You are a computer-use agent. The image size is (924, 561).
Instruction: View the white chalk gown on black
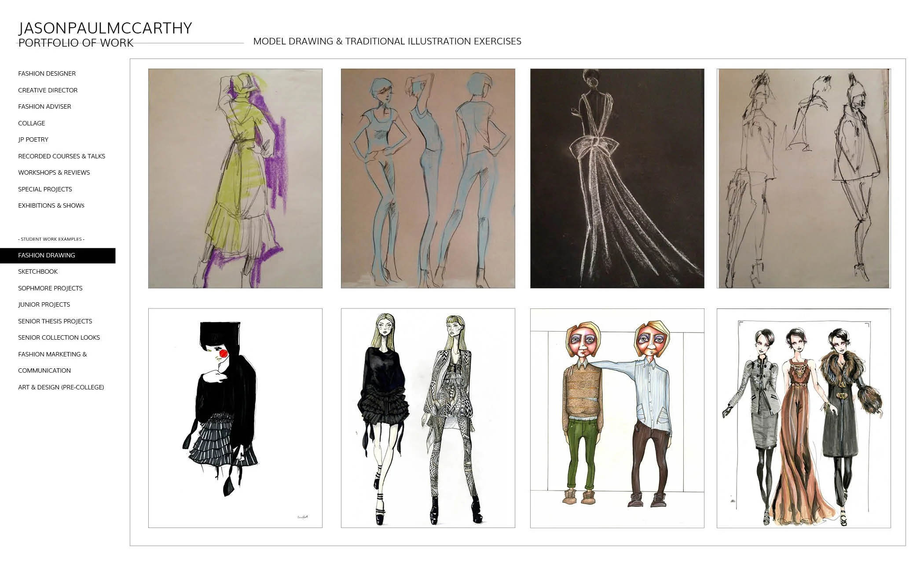pyautogui.click(x=617, y=178)
